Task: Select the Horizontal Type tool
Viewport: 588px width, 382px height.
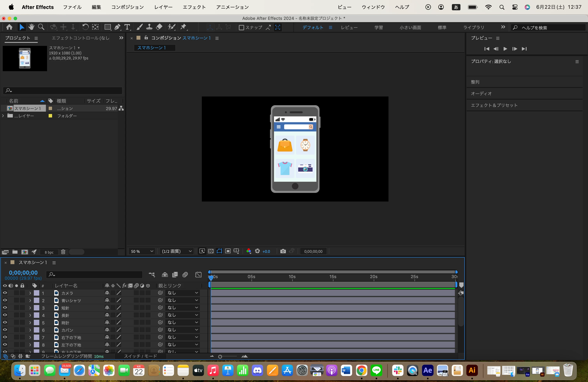Action: pyautogui.click(x=127, y=27)
